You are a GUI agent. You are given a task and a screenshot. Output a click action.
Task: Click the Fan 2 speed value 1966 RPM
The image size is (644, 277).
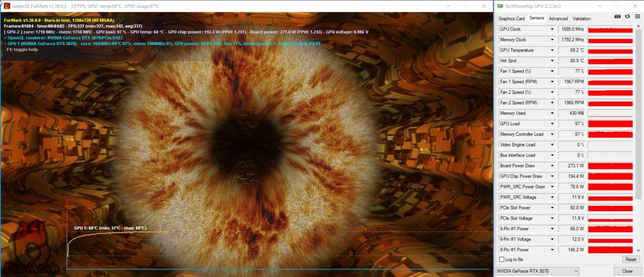(x=571, y=102)
